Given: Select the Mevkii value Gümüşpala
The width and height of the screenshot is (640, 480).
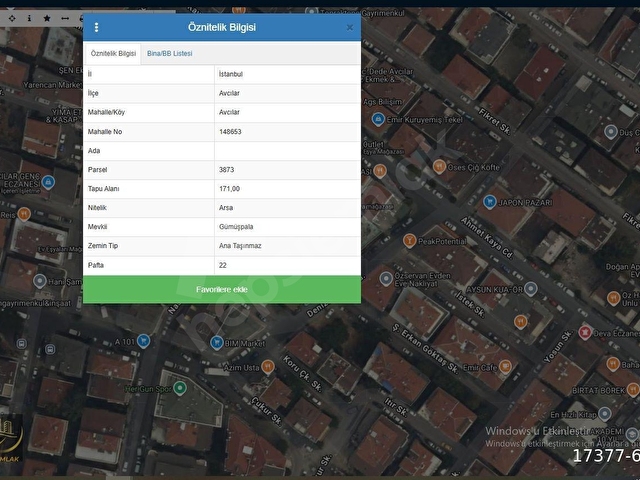Looking at the screenshot, I should [236, 227].
